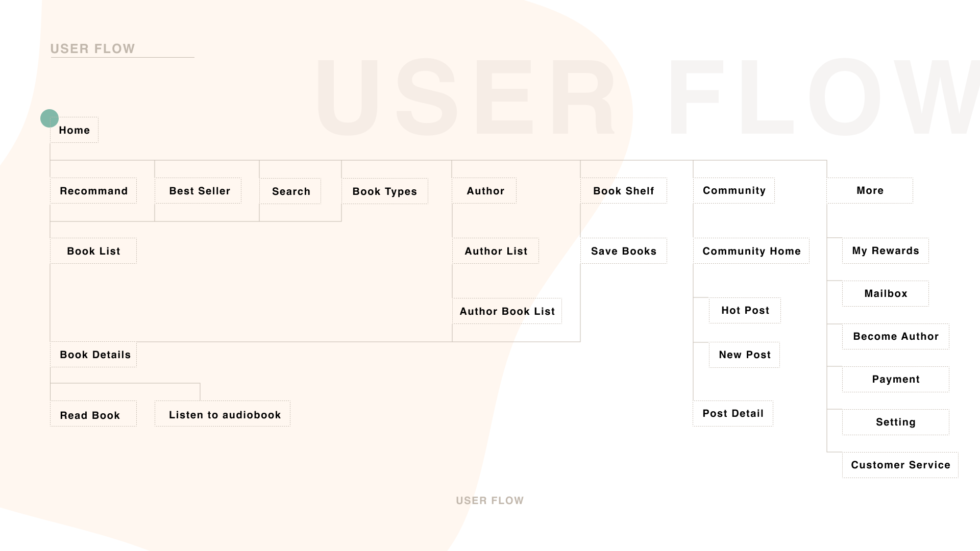Select the Search box

[290, 191]
